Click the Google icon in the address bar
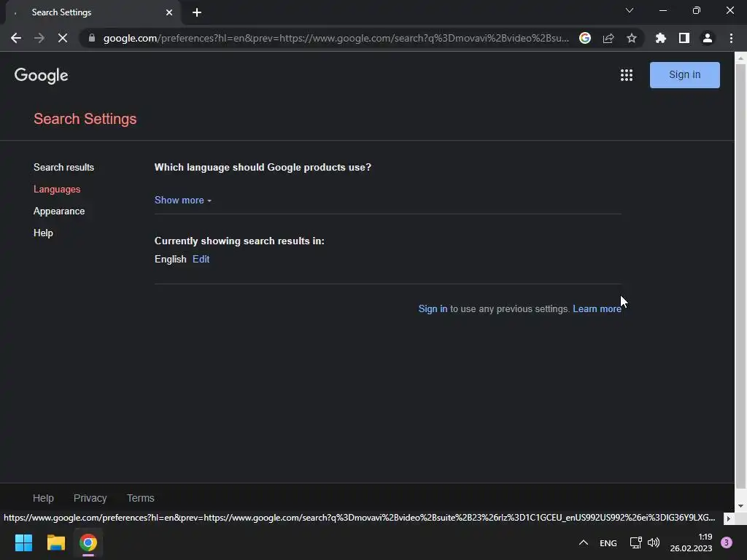The width and height of the screenshot is (747, 560). click(x=585, y=38)
